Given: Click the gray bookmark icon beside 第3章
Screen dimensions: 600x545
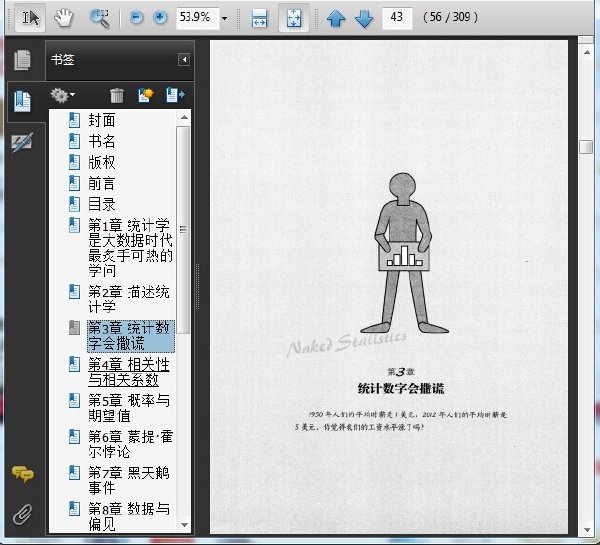Looking at the screenshot, I should [74, 328].
